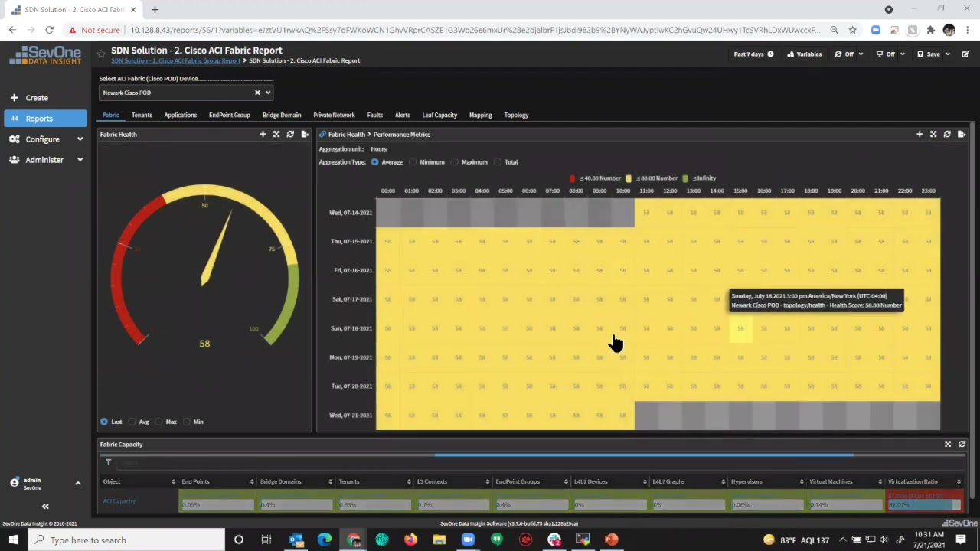Export the Performance Metrics heatmap panel
The image size is (980, 551).
click(962, 134)
